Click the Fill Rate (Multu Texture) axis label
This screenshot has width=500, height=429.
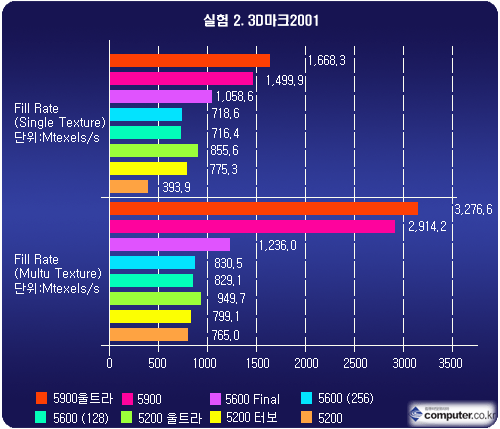[x=57, y=274]
